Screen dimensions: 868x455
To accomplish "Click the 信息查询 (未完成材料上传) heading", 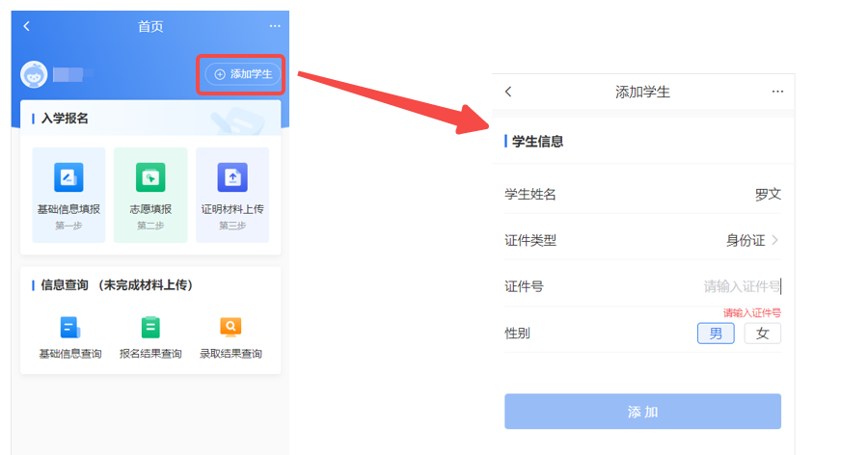I will [x=117, y=285].
